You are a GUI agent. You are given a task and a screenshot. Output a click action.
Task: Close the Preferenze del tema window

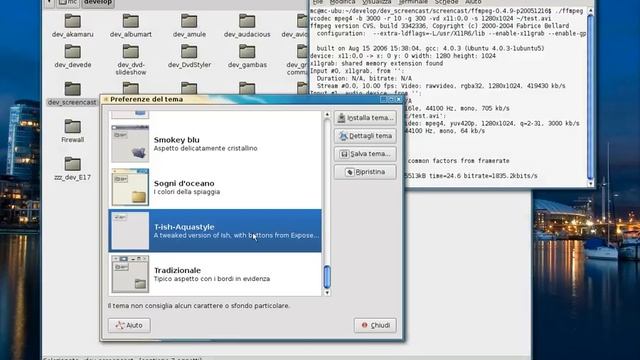pyautogui.click(x=399, y=99)
